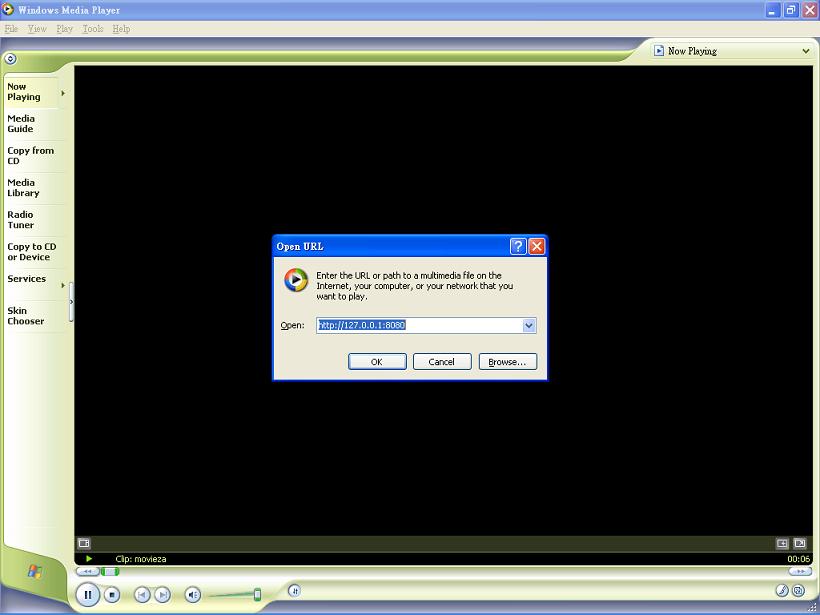
Task: Toggle the playlist pane in video area
Action: click(799, 543)
